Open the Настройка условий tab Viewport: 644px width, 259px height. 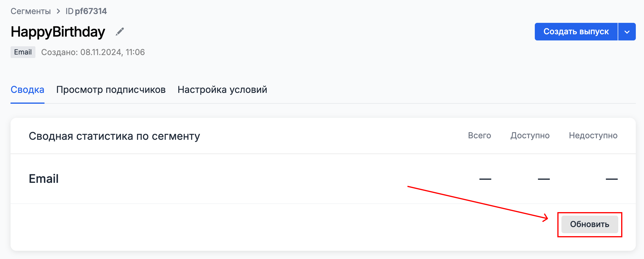click(x=222, y=90)
